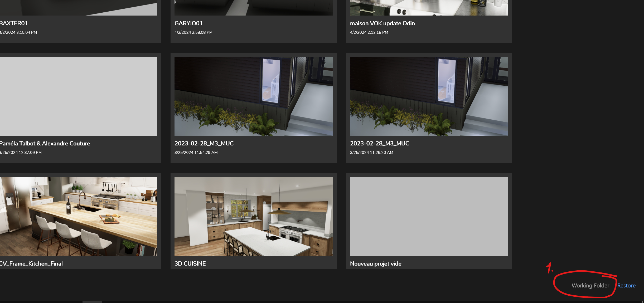This screenshot has width=644, height=303.
Task: Open the CV_Frame_Kitchen_Final kitchen render thumbnail
Action: click(78, 216)
